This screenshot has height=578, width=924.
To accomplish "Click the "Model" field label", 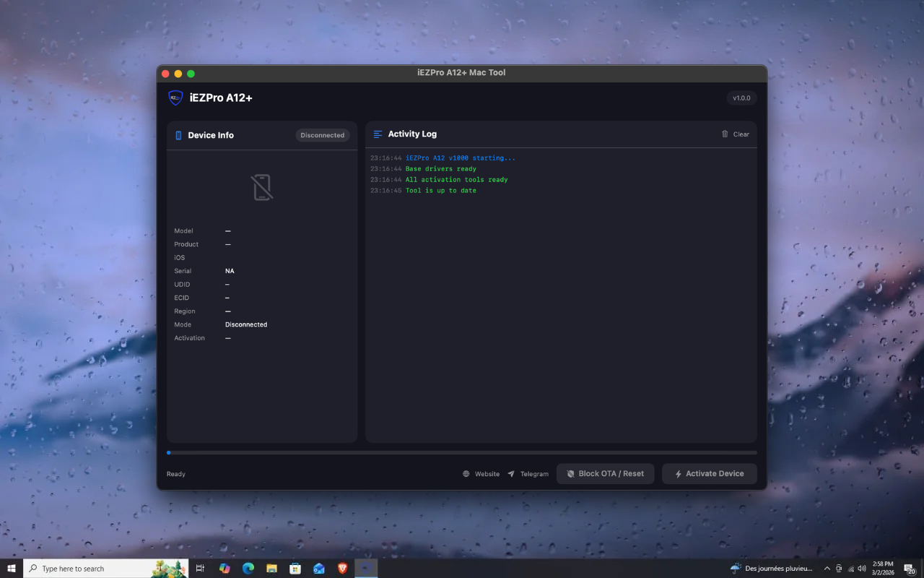I will pyautogui.click(x=183, y=231).
